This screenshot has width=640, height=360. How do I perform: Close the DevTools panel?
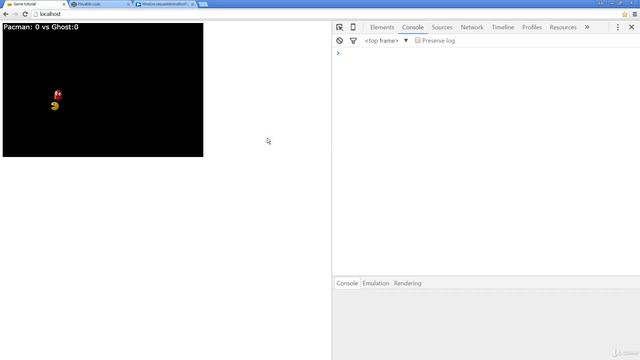(631, 27)
